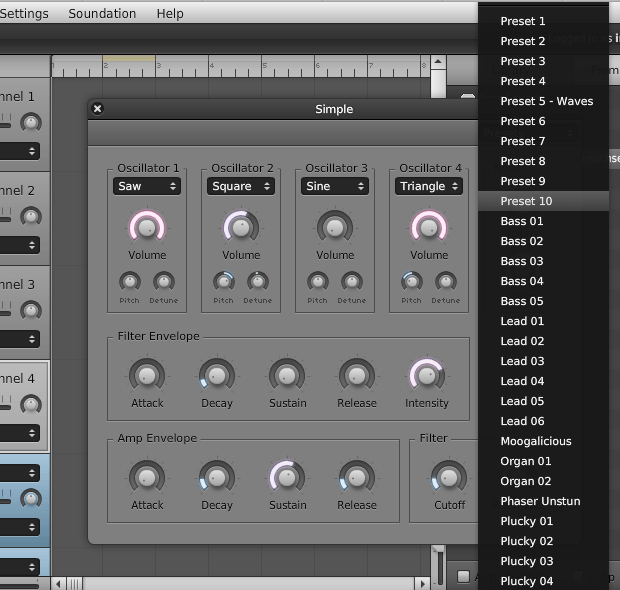Image resolution: width=620 pixels, height=590 pixels.
Task: Click Channel 2 pan knob
Action: [31, 216]
